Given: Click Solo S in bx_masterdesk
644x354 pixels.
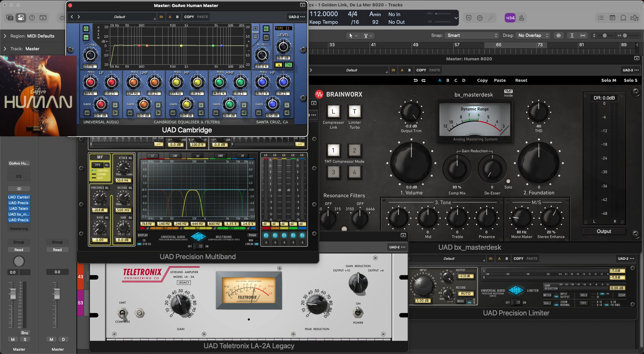Looking at the screenshot, I should pos(631,80).
